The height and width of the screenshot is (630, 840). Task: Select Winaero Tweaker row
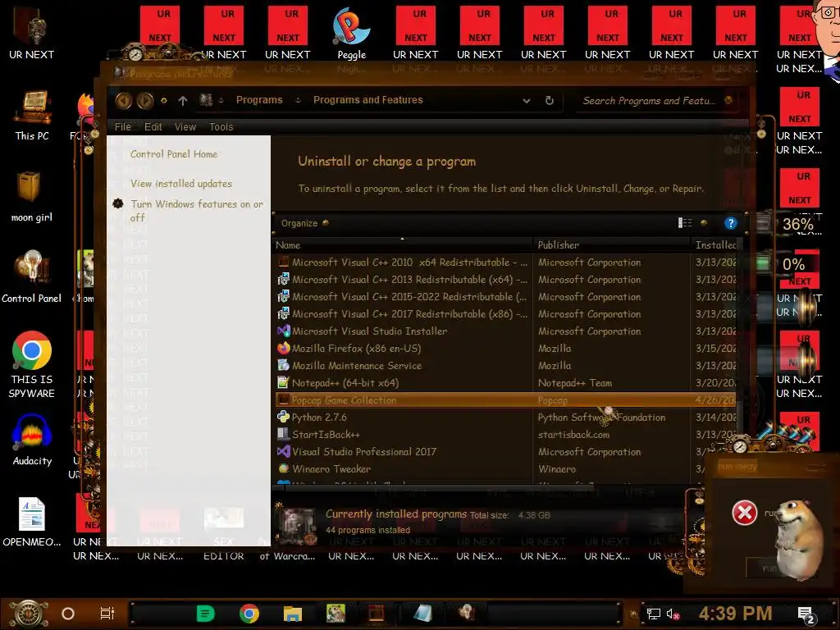[x=504, y=468]
